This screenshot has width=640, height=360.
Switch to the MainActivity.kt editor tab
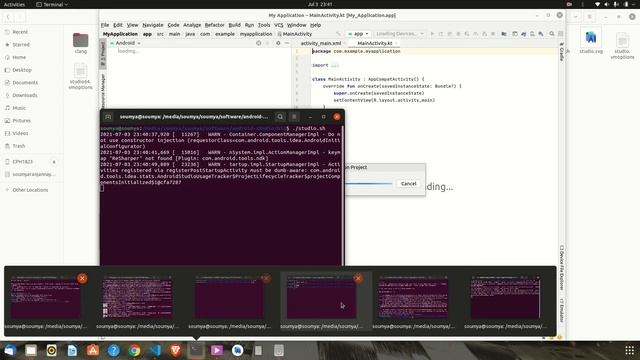374,43
